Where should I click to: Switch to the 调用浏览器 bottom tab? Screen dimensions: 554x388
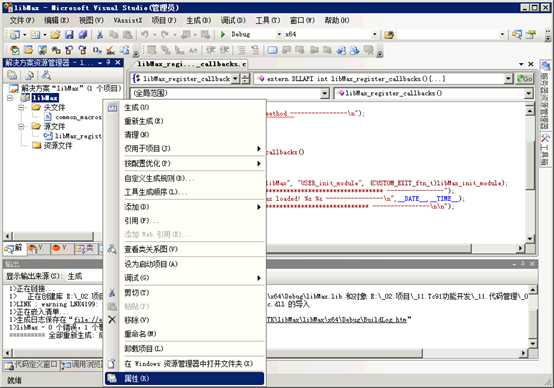82,365
